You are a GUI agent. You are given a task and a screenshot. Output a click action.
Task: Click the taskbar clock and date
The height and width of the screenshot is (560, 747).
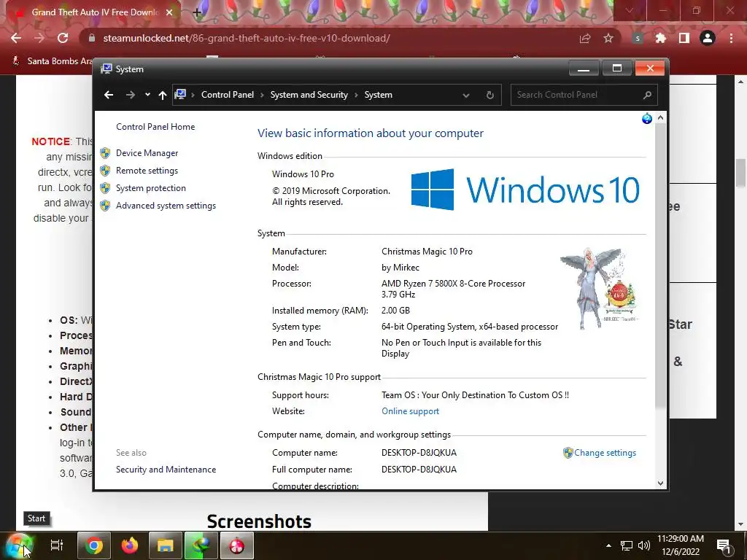681,545
